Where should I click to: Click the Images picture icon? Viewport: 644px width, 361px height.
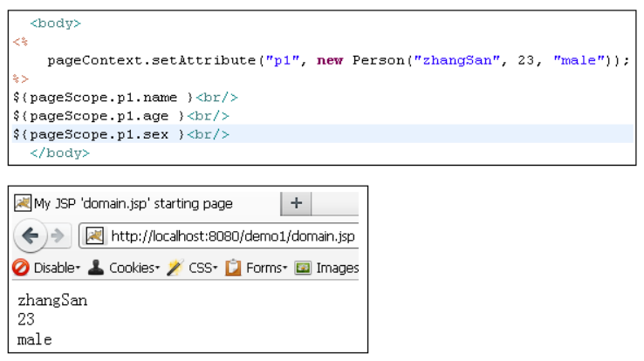pos(303,268)
